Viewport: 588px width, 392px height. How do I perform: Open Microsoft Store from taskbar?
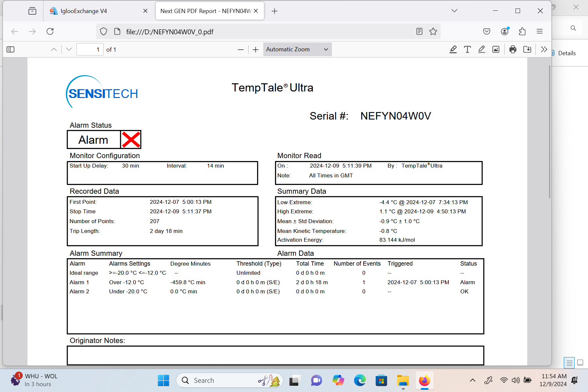point(381,381)
